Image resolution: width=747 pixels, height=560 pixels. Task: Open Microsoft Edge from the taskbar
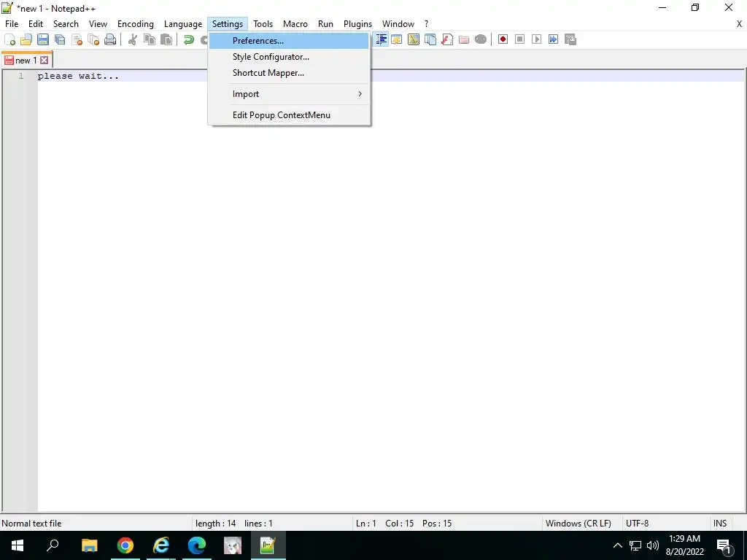click(x=197, y=545)
